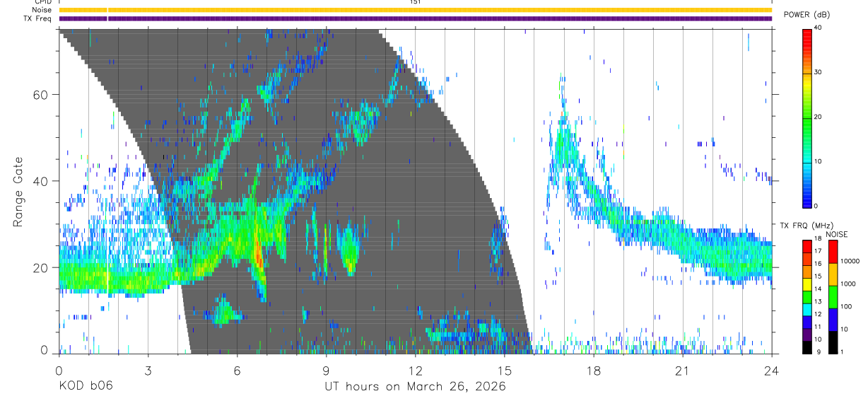Select the '17' tick on the TX FRQ scale

tap(819, 251)
